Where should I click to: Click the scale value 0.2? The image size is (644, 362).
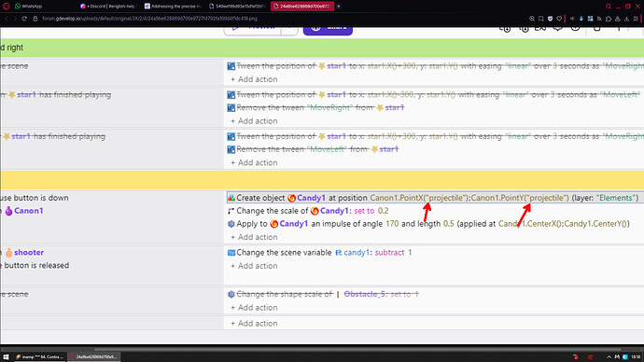(383, 211)
